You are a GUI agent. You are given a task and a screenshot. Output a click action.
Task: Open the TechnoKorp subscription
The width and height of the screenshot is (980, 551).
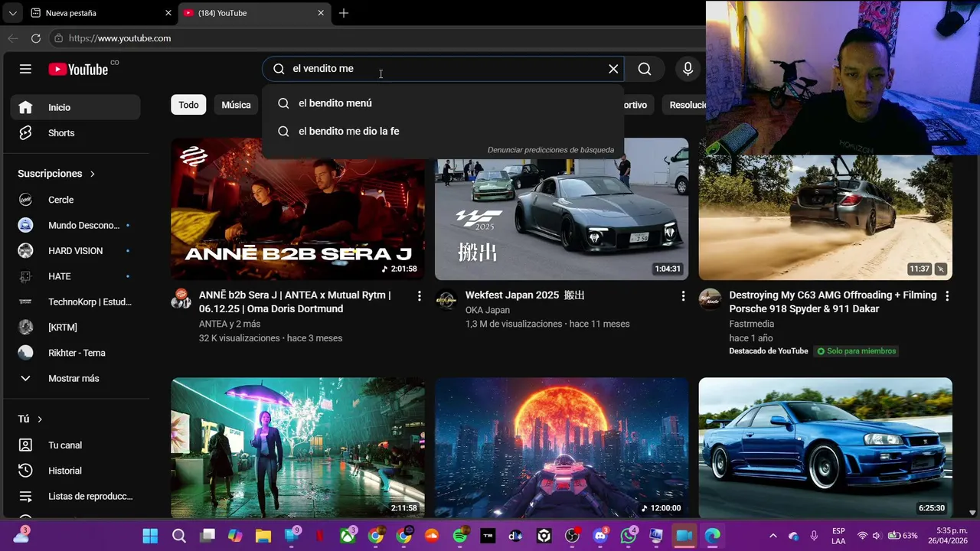[x=75, y=302]
